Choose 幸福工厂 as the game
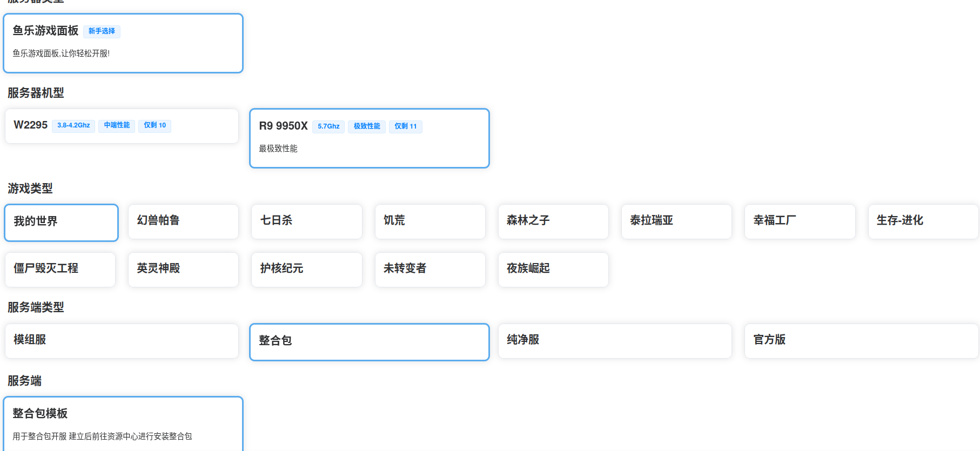The image size is (980, 451). click(x=800, y=221)
